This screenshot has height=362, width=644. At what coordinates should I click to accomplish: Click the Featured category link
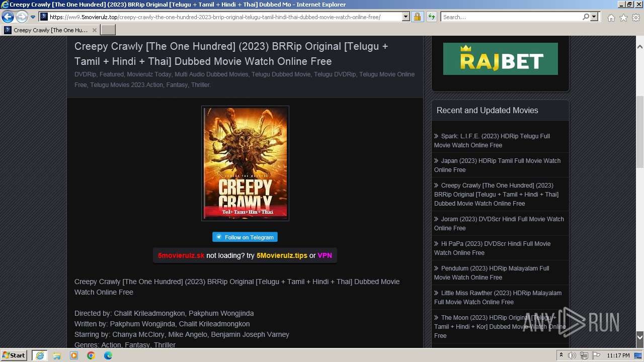pos(111,74)
